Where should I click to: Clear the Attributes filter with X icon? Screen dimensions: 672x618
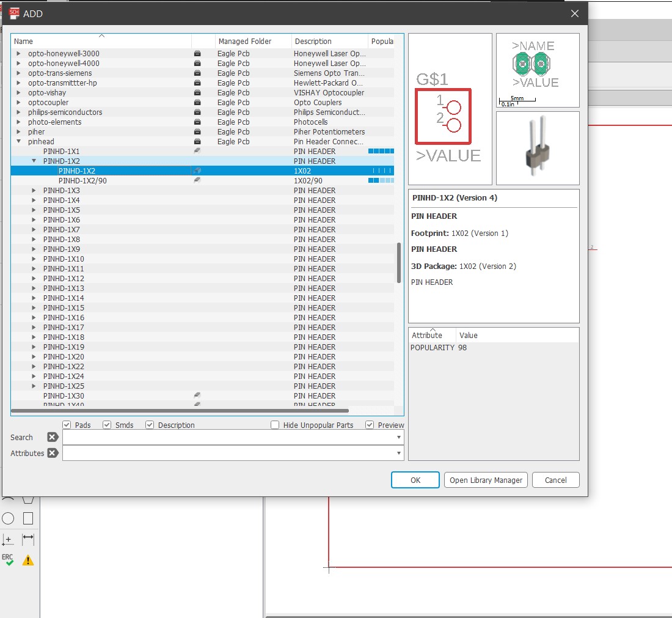click(x=53, y=453)
